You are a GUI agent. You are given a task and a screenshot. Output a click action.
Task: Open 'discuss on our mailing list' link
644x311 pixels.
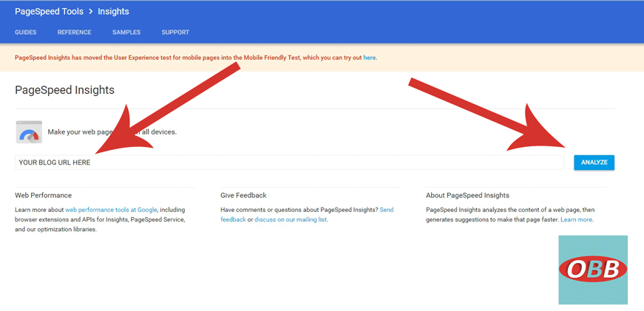(291, 219)
